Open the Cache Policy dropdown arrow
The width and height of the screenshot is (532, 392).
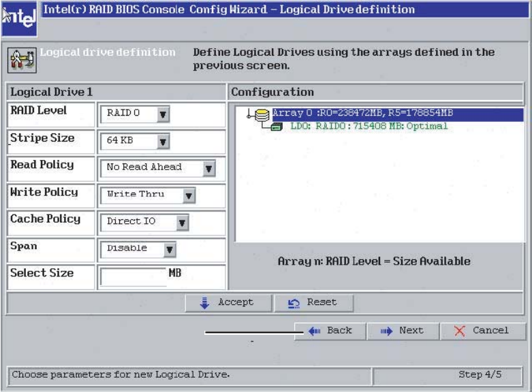[182, 223]
